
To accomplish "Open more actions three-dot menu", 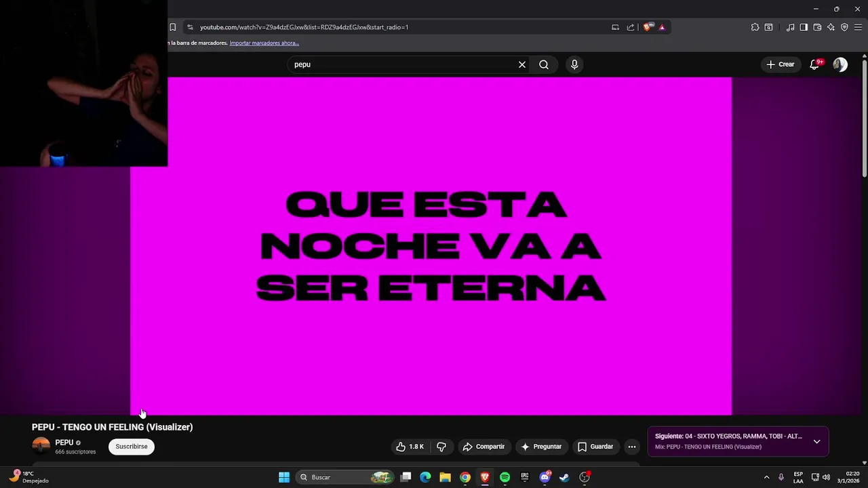I will tap(632, 447).
